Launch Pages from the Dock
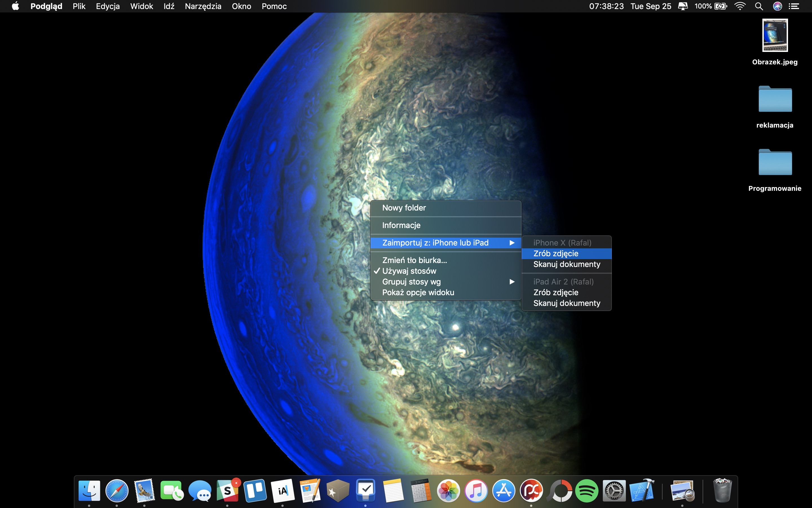The height and width of the screenshot is (508, 812). 310,491
